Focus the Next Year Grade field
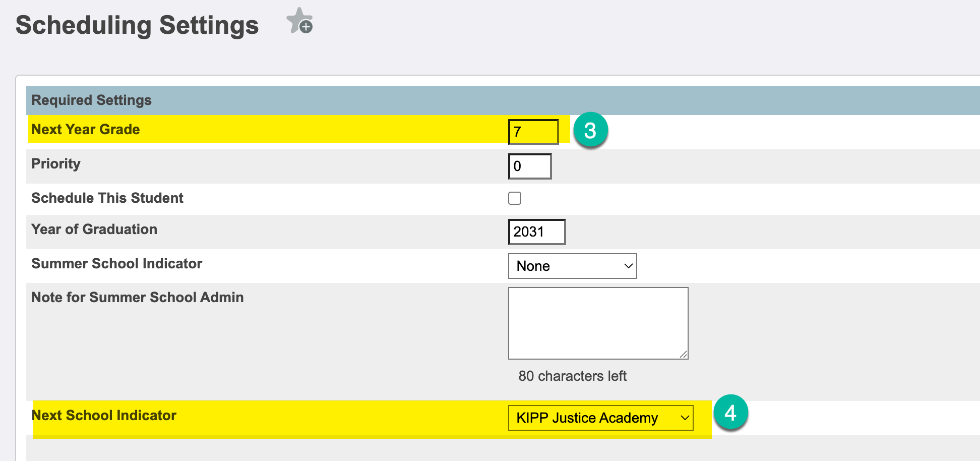Image resolution: width=980 pixels, height=461 pixels. [x=533, y=132]
